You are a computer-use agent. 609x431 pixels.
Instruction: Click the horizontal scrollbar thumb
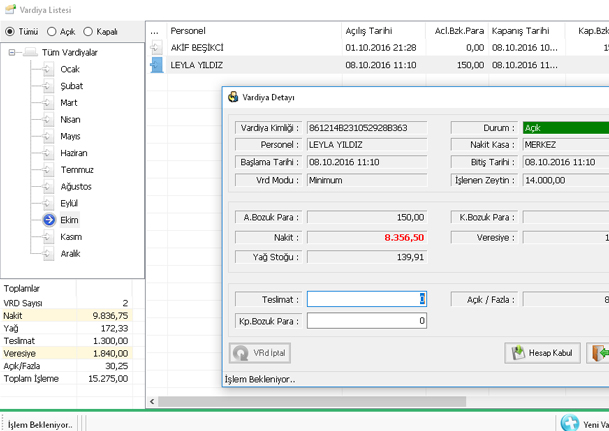click(312, 401)
